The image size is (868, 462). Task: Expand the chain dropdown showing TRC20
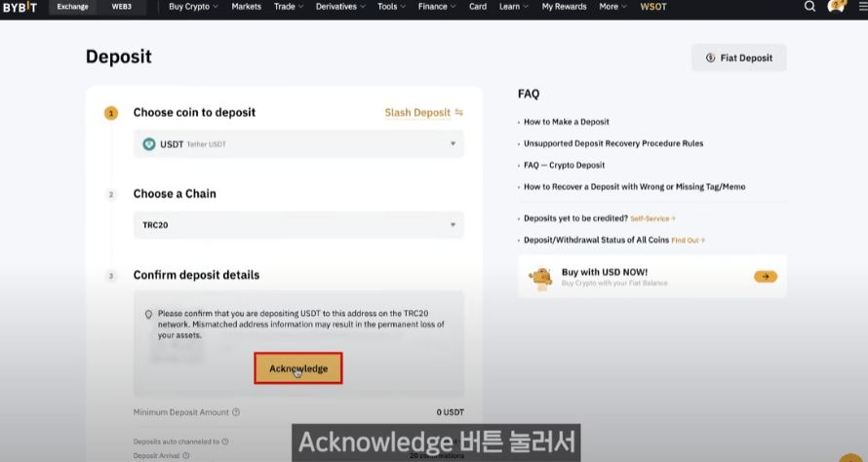[x=298, y=224]
